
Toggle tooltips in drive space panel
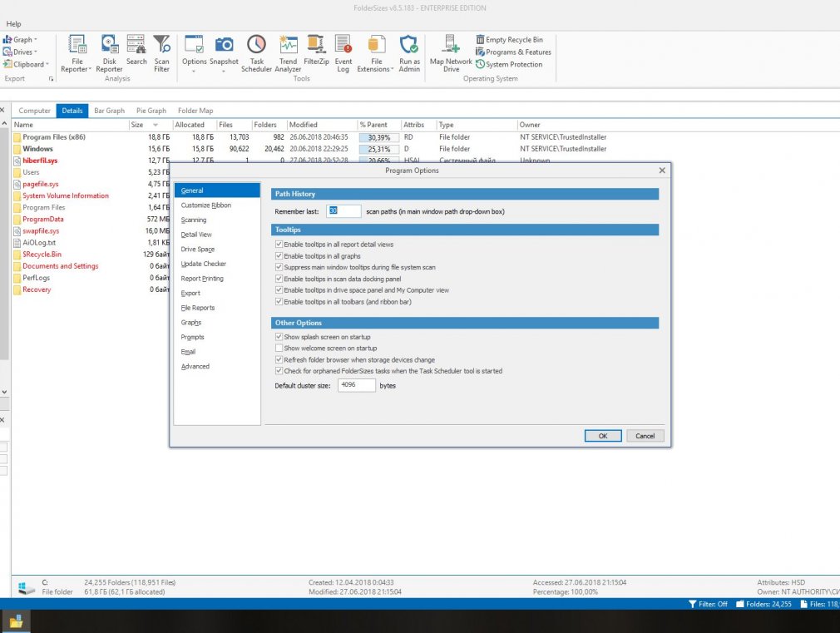coord(279,290)
